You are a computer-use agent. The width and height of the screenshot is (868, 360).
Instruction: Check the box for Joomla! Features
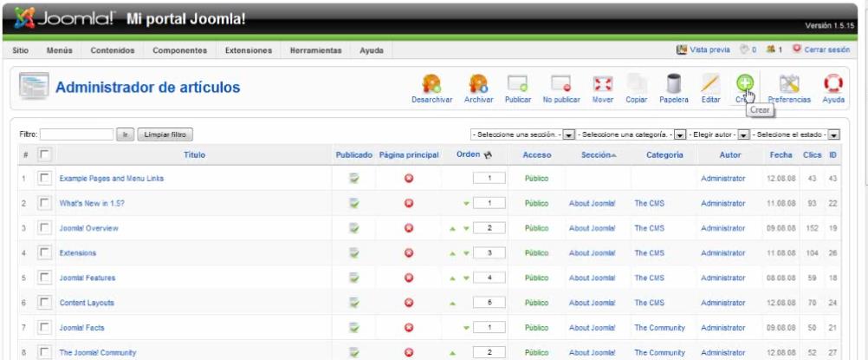[x=43, y=278]
